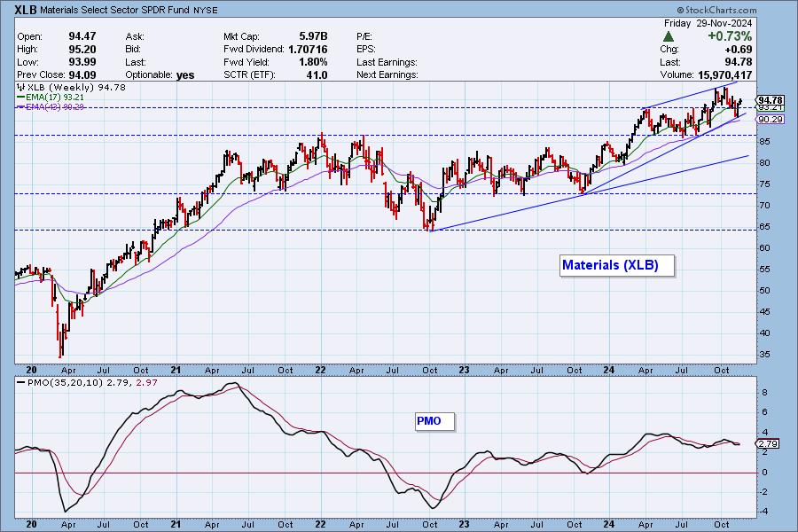Click the P/E: label
The width and height of the screenshot is (798, 532).
[x=364, y=36]
